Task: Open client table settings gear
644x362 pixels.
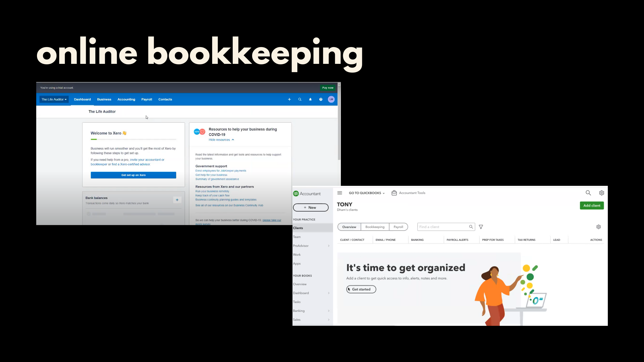Action: point(598,227)
